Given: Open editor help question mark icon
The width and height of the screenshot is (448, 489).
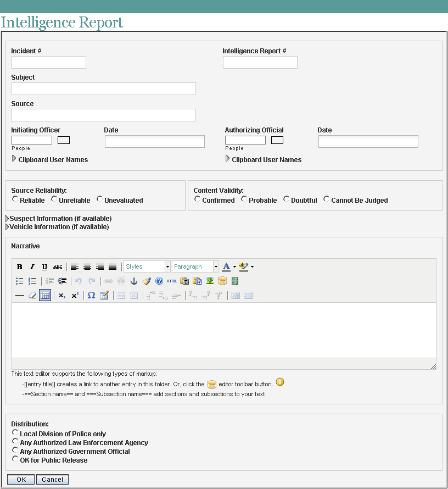Looking at the screenshot, I should tap(159, 281).
